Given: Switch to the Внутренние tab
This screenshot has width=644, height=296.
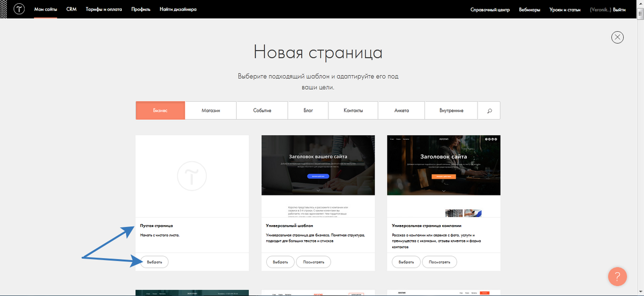Looking at the screenshot, I should pyautogui.click(x=451, y=111).
